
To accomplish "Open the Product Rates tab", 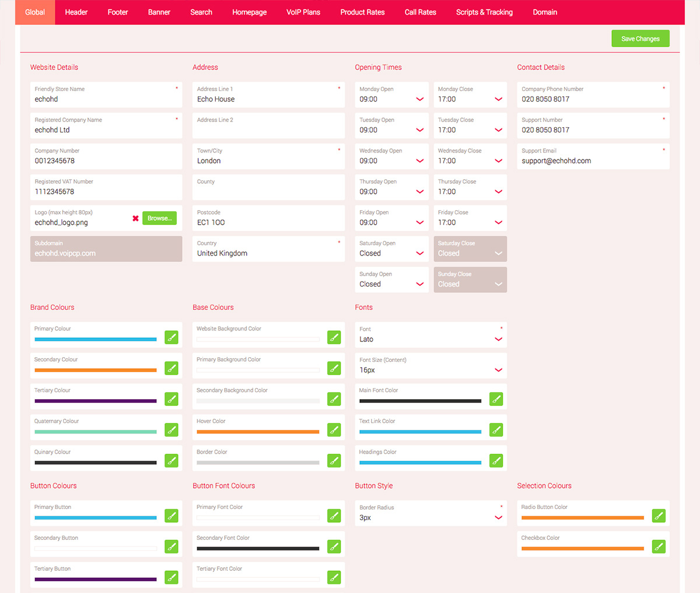I will pos(363,12).
